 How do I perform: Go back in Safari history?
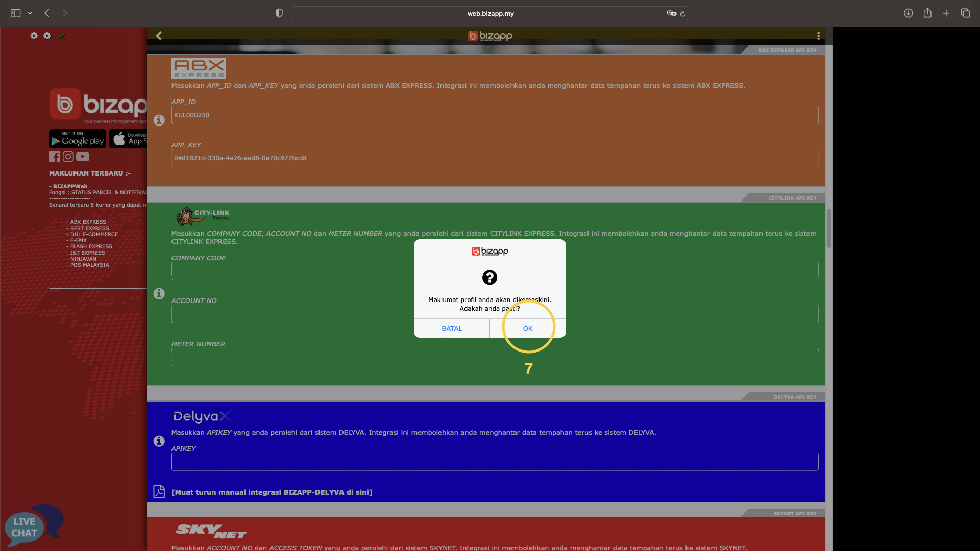coord(47,13)
